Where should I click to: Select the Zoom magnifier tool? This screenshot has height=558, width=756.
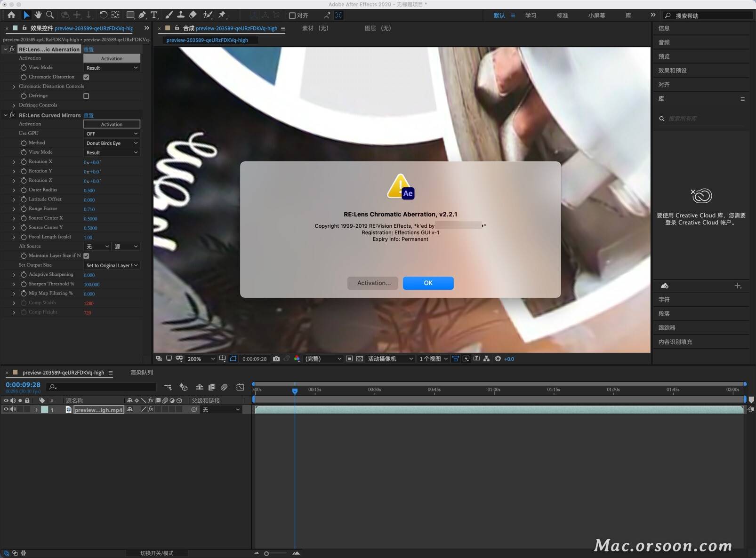pyautogui.click(x=50, y=15)
